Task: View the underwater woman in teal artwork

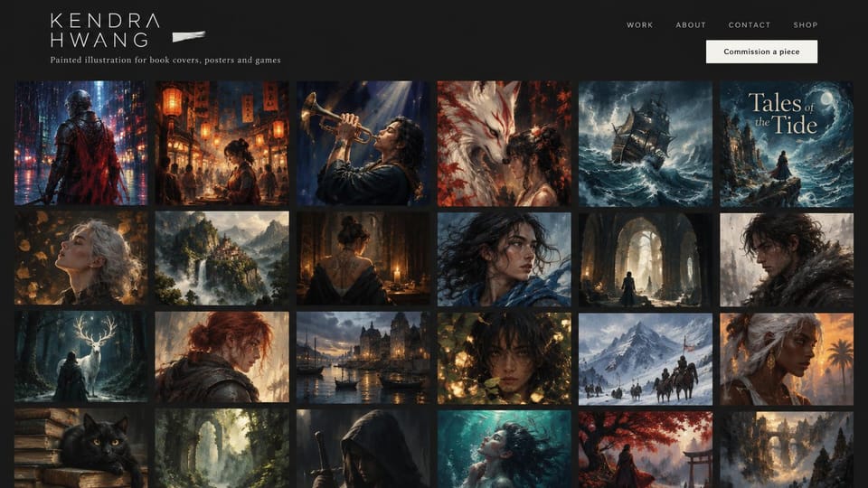Action: coord(505,449)
